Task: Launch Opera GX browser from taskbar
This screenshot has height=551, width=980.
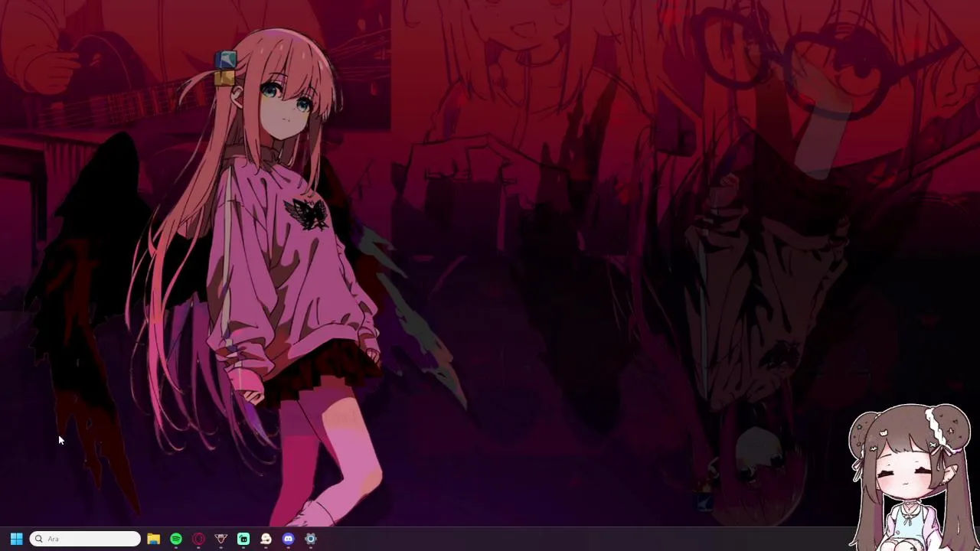Action: [x=198, y=539]
